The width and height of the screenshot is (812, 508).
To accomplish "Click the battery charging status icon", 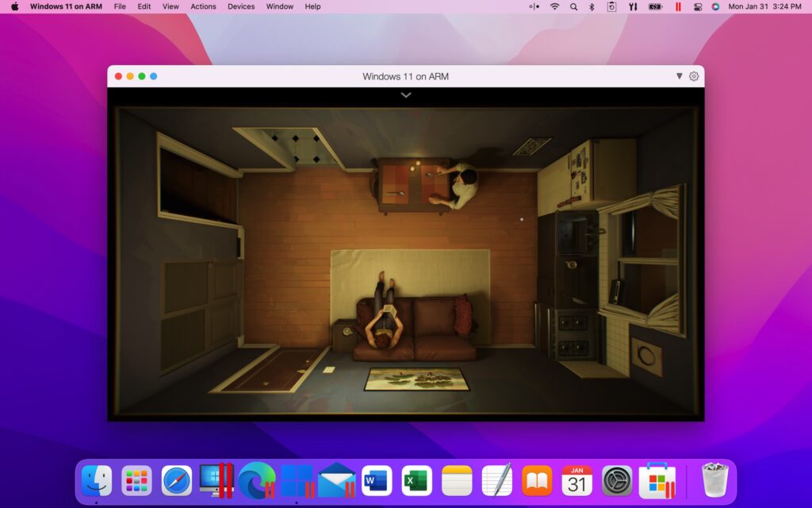I will point(656,6).
